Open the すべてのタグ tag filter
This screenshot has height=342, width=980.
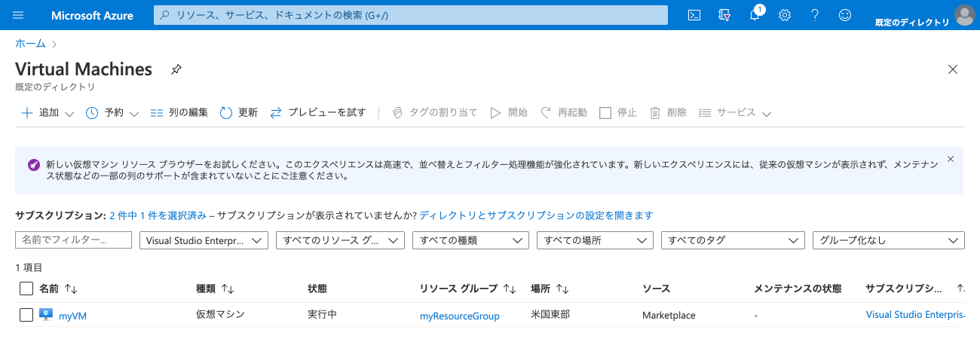click(x=733, y=240)
